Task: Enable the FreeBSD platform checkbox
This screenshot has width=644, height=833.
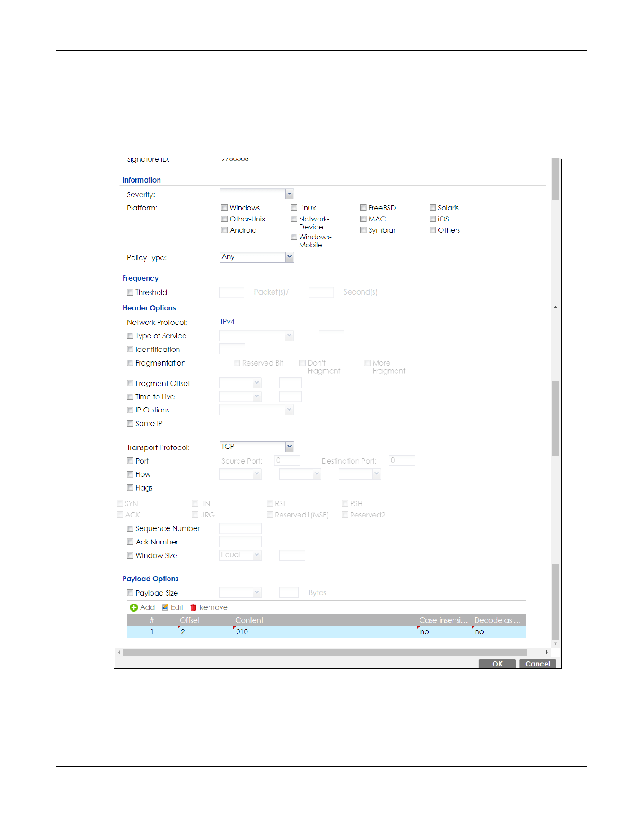Action: click(363, 208)
